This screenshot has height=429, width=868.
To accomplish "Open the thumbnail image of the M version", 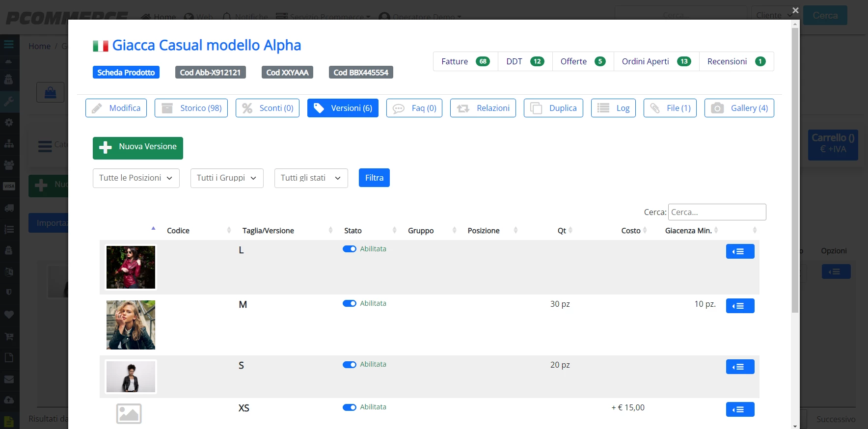I will (131, 324).
